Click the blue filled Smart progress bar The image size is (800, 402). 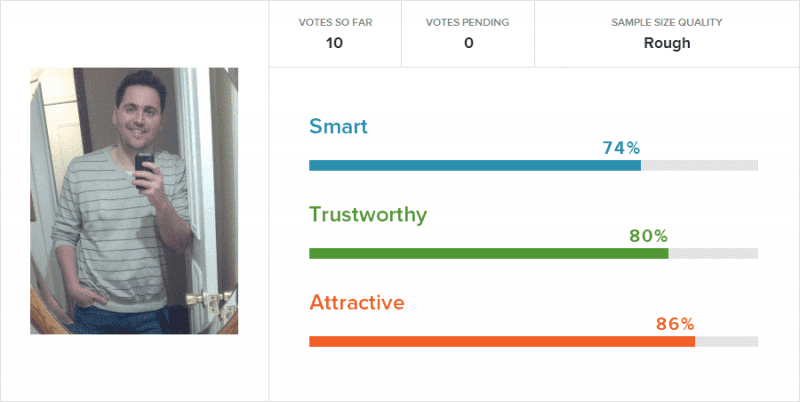[475, 165]
